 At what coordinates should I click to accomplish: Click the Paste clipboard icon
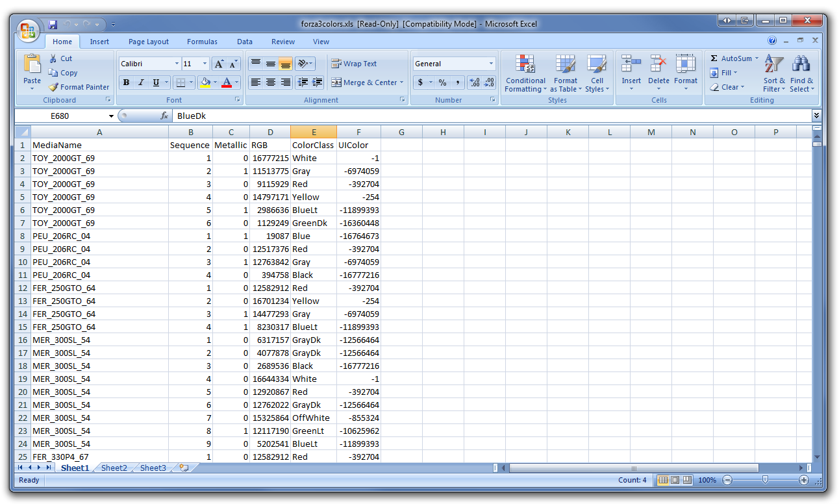(32, 64)
